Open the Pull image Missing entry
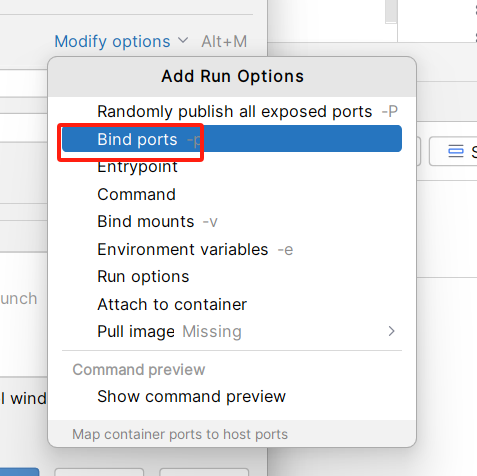The width and height of the screenshot is (477, 476). [x=232, y=331]
